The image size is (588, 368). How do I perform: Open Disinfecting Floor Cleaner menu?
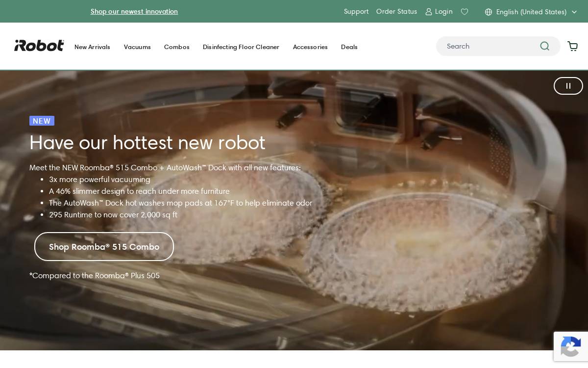click(241, 47)
